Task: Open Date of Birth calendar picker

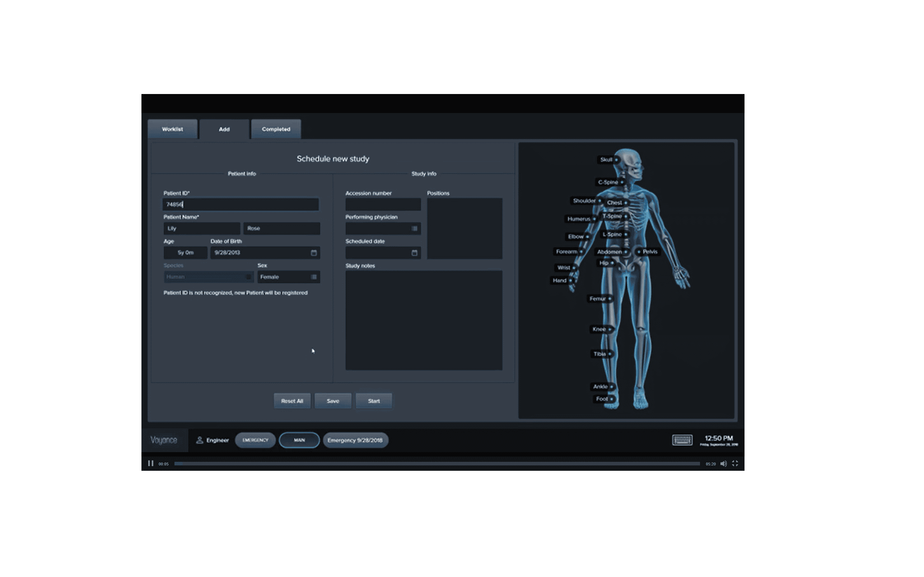Action: coord(314,253)
